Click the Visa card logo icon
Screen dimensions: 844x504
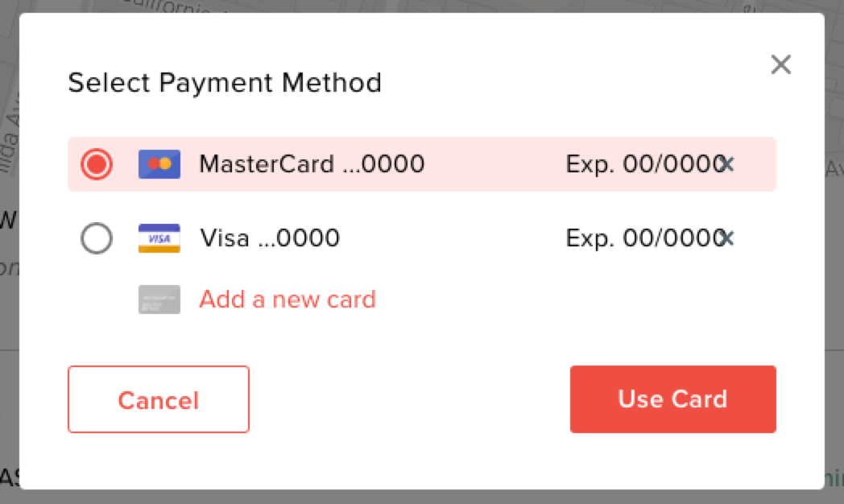[x=159, y=238]
